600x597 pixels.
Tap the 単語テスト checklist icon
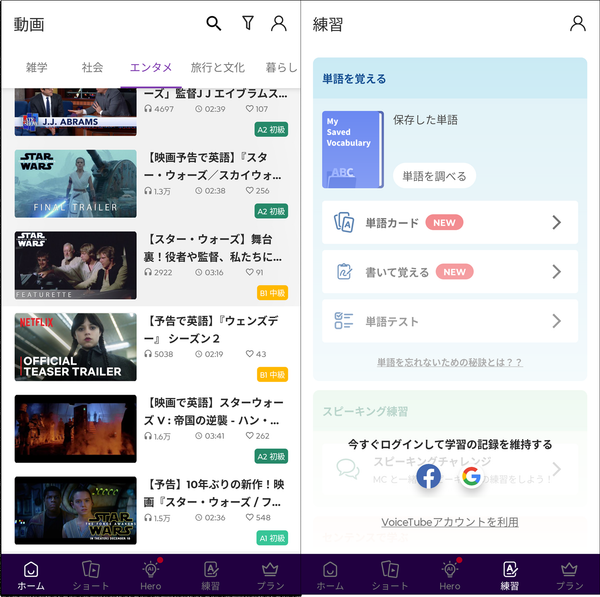(344, 321)
